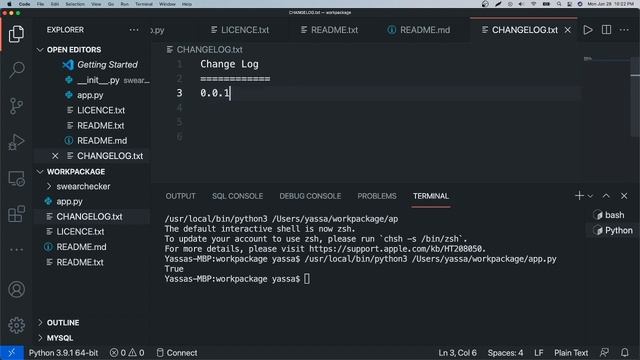Open the Explorer view in activity bar
The height and width of the screenshot is (360, 640).
click(16, 33)
